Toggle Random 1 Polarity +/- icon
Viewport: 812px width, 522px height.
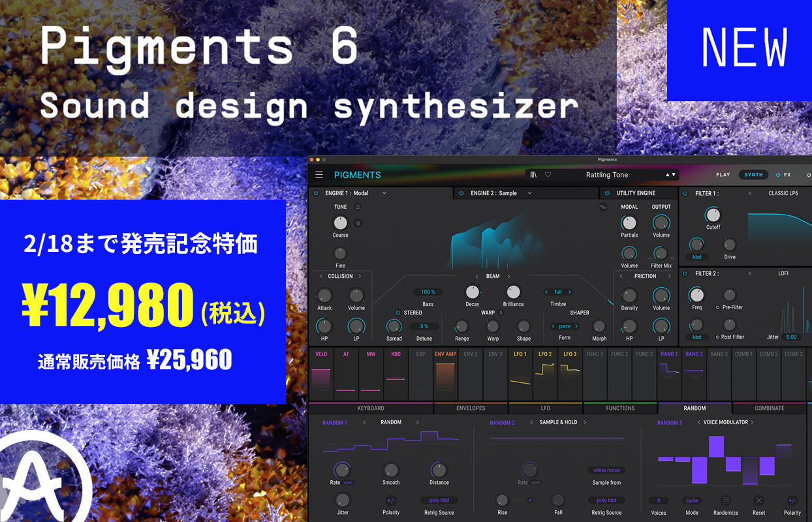click(391, 500)
